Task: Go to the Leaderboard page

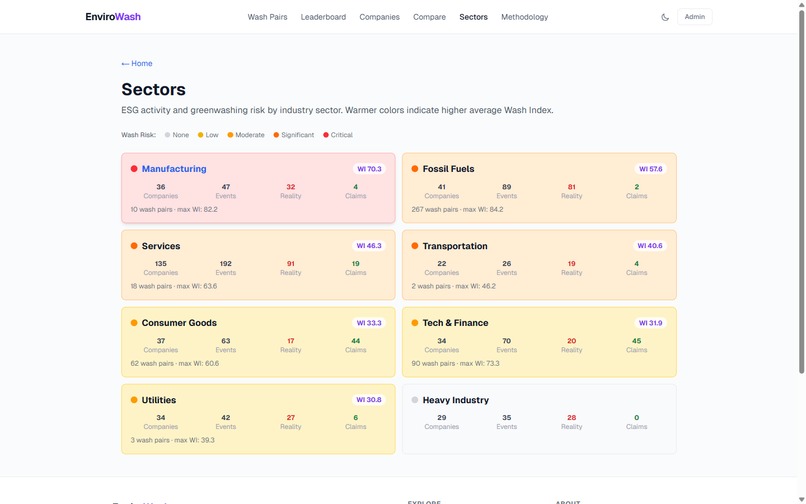Action: coord(323,17)
